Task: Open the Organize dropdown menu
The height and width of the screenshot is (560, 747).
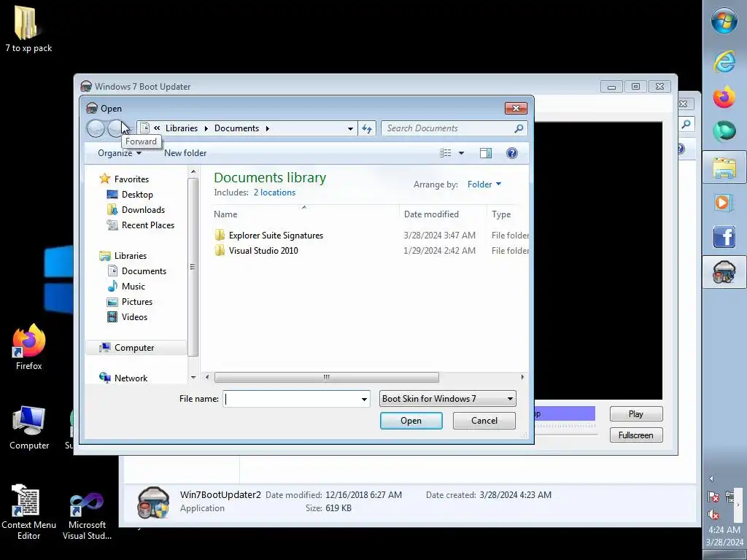Action: click(x=120, y=153)
